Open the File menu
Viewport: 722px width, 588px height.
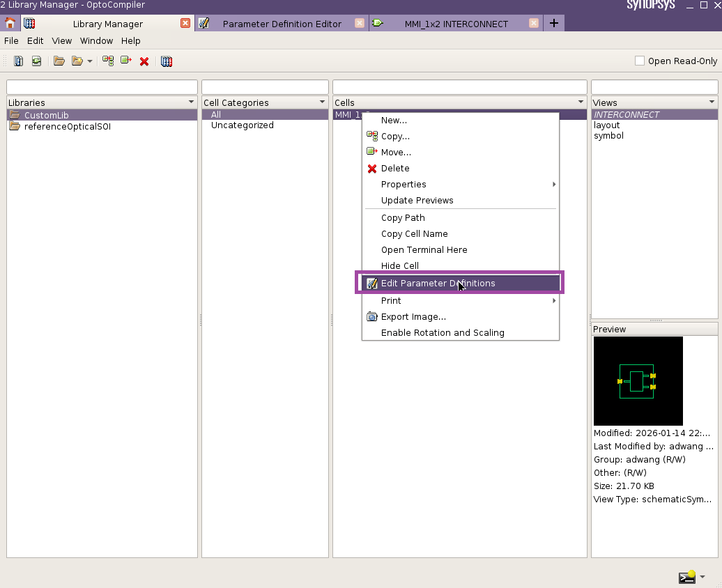(12, 41)
